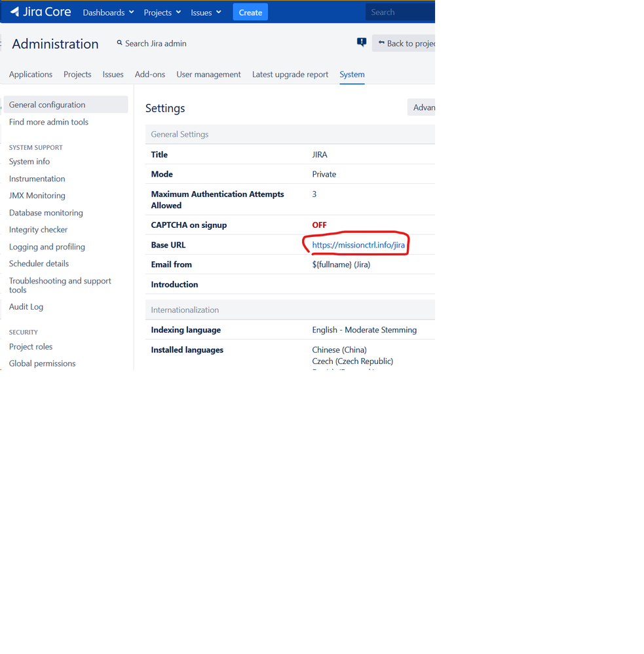Go Back to project button
Viewport: 644px width, 654px height.
click(x=404, y=43)
